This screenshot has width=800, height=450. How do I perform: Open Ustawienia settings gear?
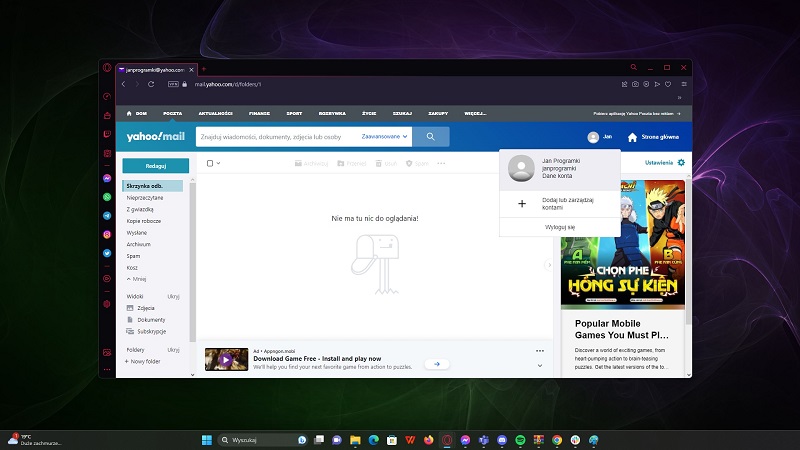[x=681, y=163]
